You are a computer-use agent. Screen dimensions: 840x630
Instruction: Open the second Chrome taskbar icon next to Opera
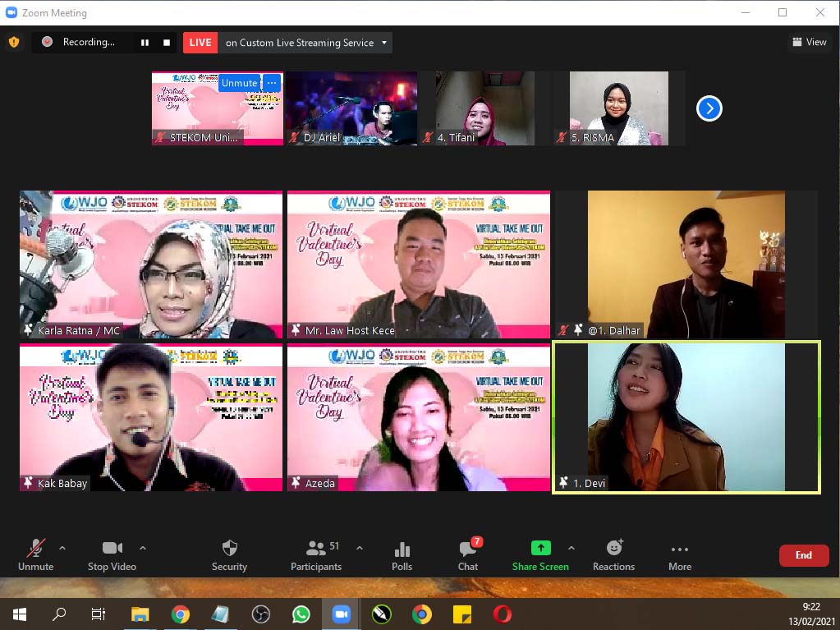point(421,614)
